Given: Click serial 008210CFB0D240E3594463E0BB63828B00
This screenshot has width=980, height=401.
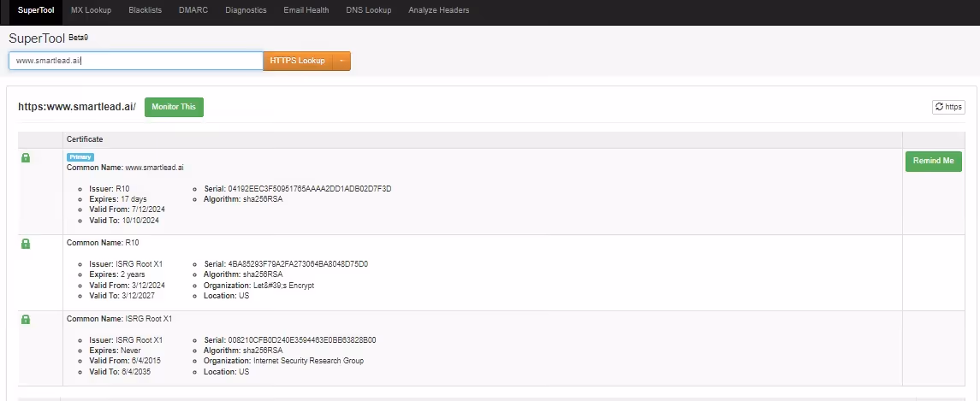Looking at the screenshot, I should click(x=290, y=340).
